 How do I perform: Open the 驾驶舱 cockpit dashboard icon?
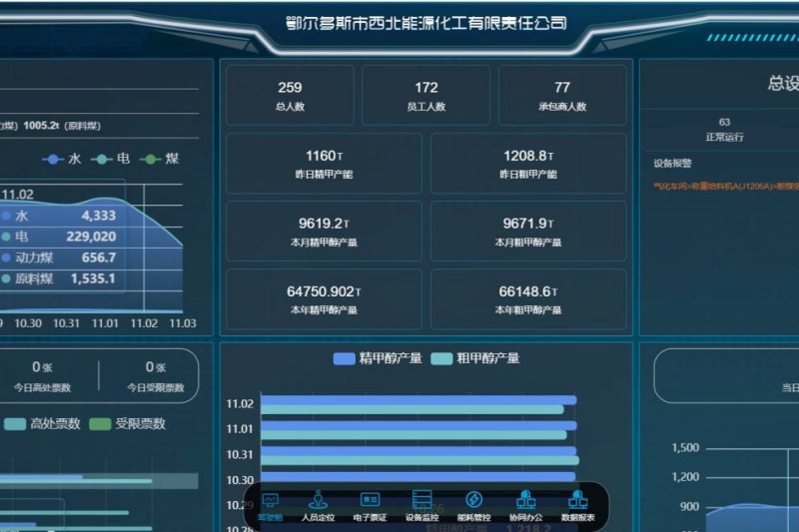coord(270,505)
